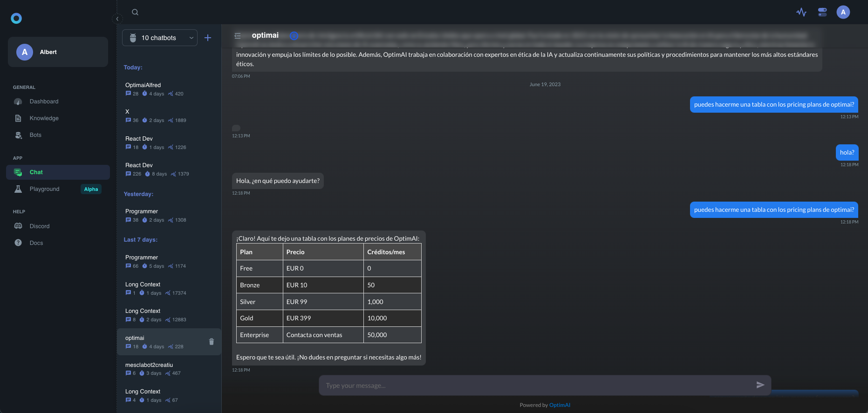868x413 pixels.
Task: Select Chat in the sidebar
Action: click(x=58, y=172)
